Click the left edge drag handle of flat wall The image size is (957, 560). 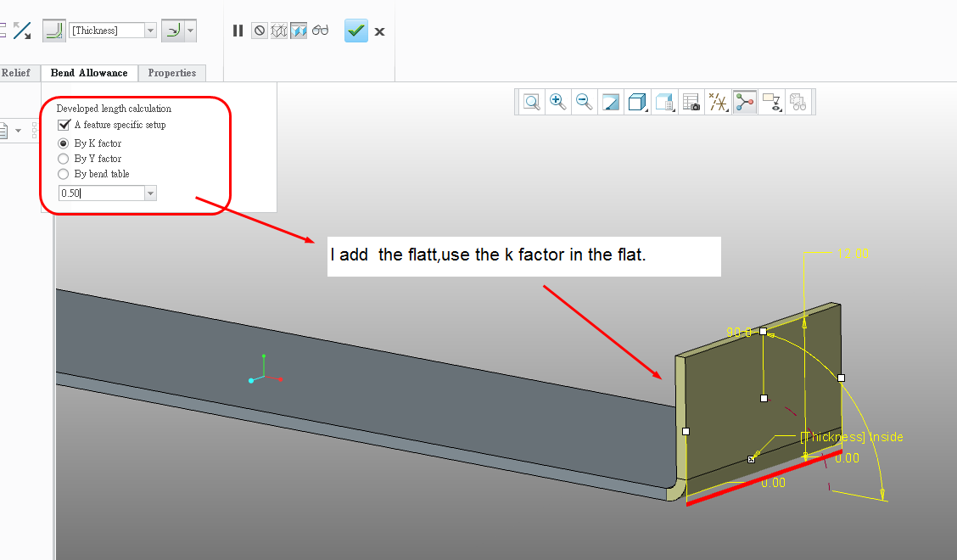pos(686,432)
